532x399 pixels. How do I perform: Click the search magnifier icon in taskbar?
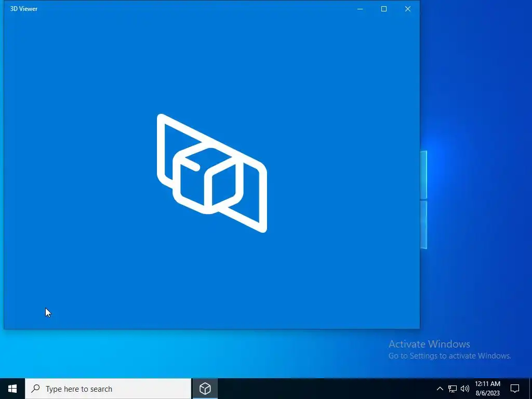[35, 388]
